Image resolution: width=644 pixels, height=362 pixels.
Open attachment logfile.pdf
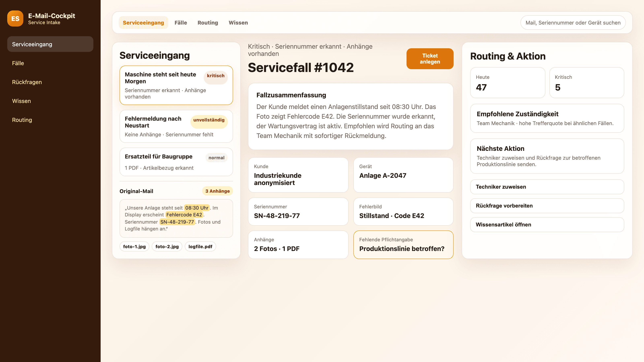200,247
